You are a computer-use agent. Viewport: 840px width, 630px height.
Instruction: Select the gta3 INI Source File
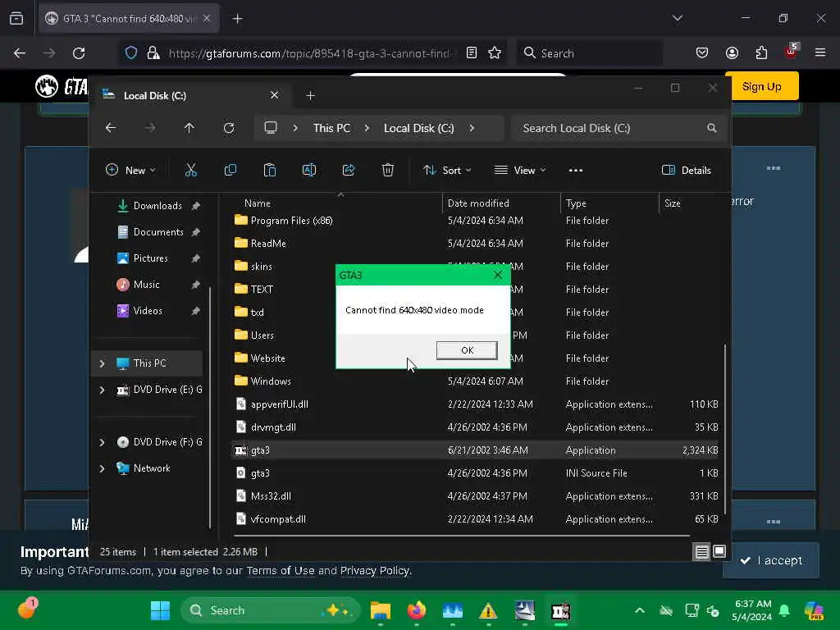click(260, 473)
